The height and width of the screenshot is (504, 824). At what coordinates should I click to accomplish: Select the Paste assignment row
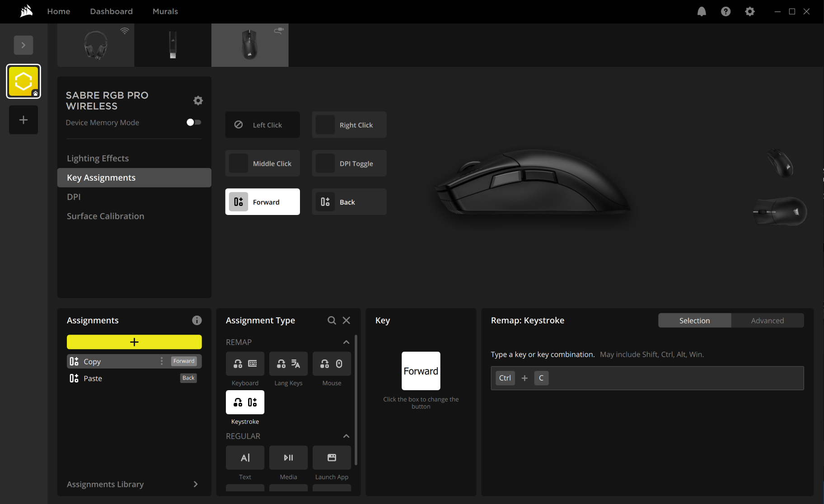click(134, 378)
